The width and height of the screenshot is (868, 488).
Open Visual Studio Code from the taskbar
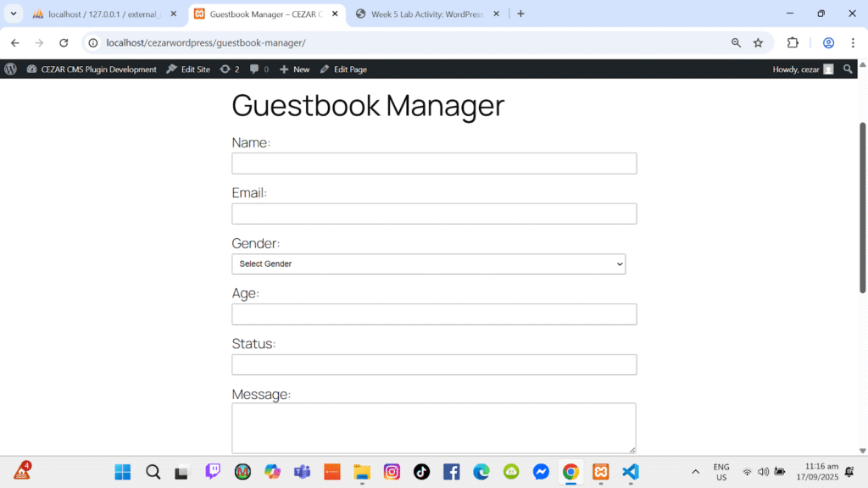tap(630, 472)
